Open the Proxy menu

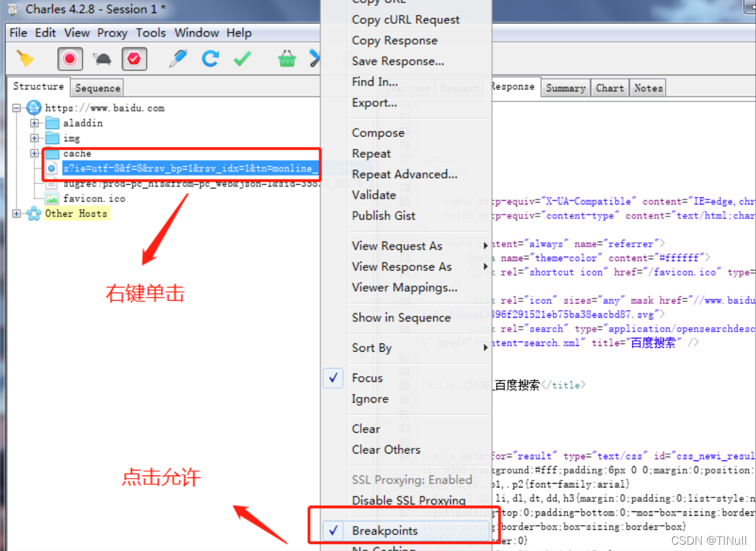point(112,33)
